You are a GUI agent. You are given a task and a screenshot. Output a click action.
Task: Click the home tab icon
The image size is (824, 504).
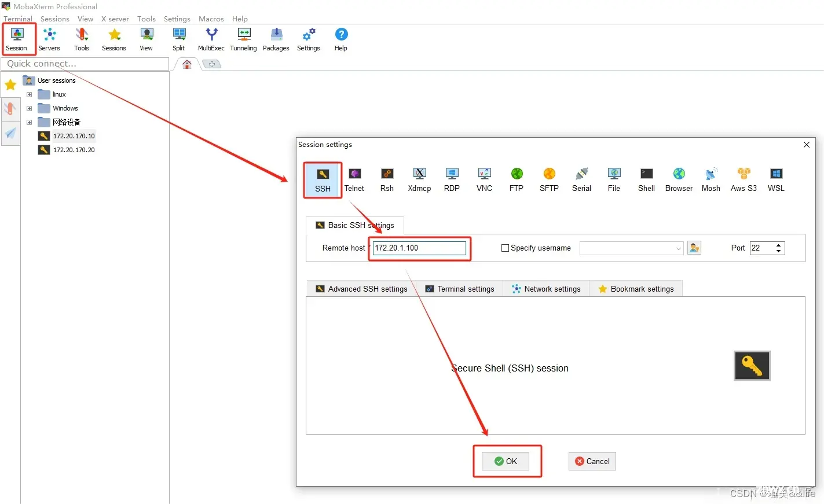(186, 64)
